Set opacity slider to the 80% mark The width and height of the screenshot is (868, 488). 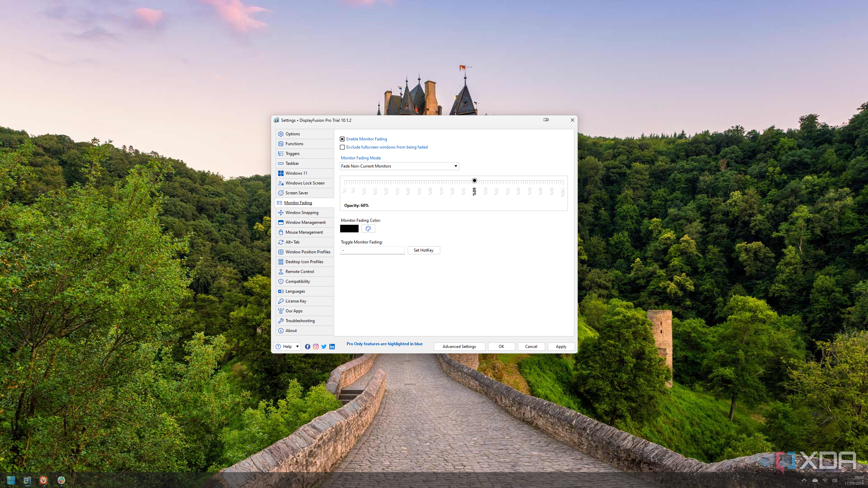518,182
